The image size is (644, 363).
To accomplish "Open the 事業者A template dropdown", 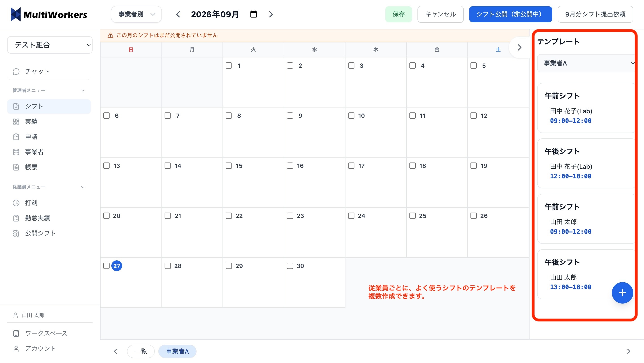I will (586, 63).
